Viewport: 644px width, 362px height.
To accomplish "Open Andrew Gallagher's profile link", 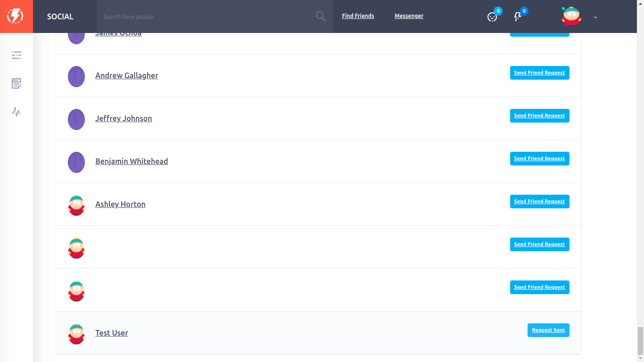I will click(x=127, y=75).
